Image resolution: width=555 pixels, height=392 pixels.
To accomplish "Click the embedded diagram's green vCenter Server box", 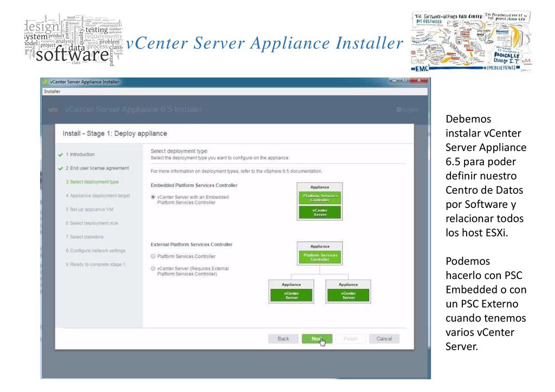I will [320, 212].
